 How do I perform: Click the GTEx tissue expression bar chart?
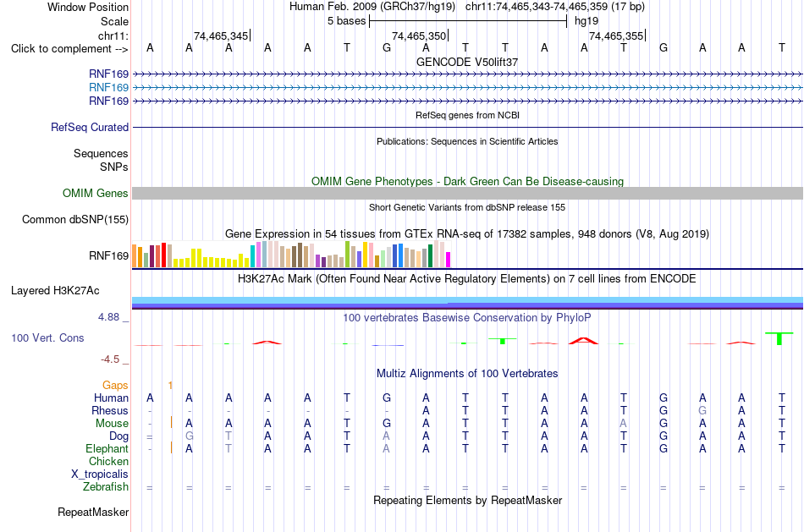[291, 254]
